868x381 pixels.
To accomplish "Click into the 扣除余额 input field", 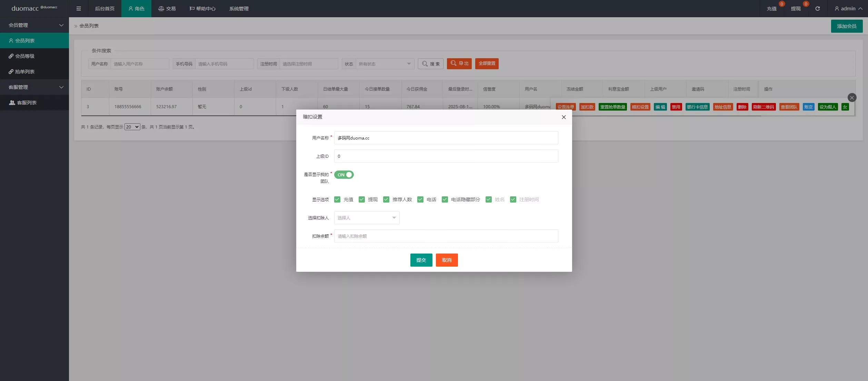I will tap(446, 236).
